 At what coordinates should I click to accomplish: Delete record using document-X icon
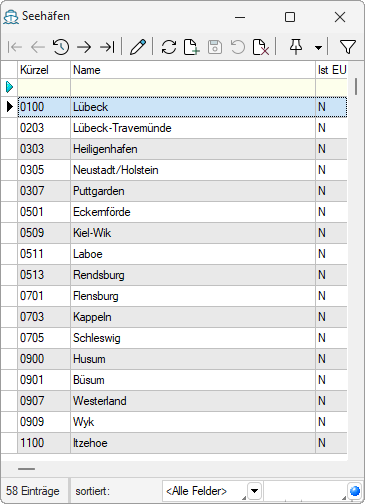pos(261,47)
